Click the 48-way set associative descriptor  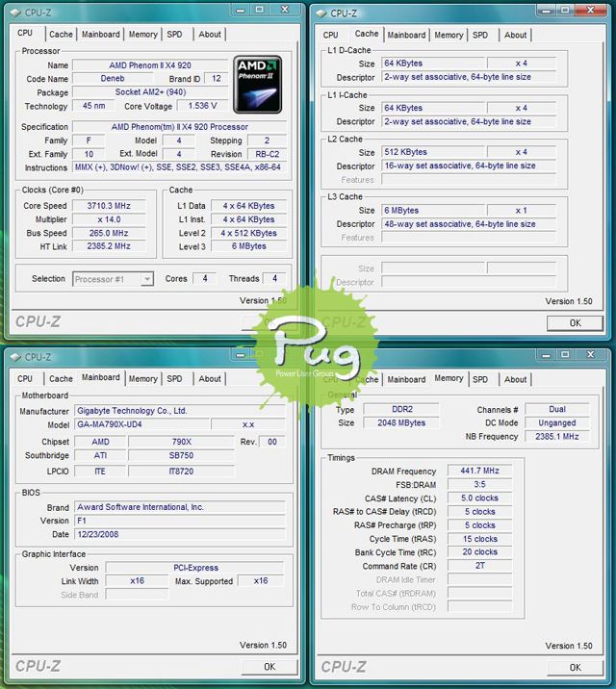pos(469,224)
